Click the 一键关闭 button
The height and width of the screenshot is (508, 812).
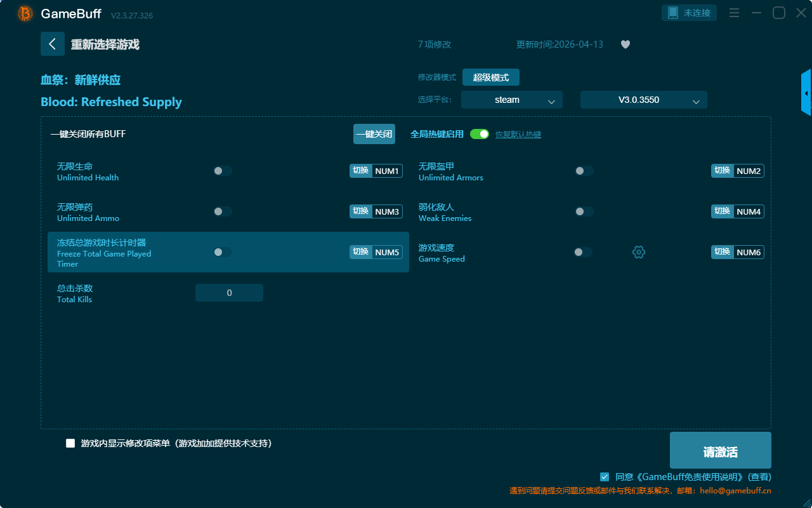coord(374,134)
